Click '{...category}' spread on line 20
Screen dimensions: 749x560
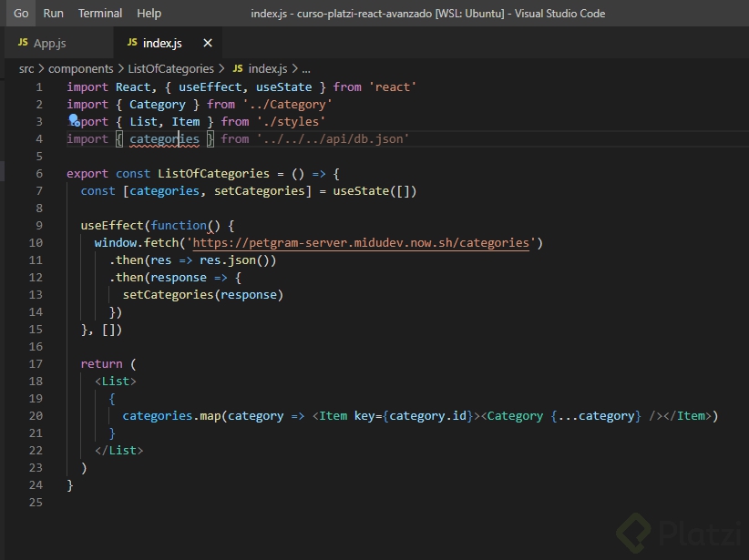[596, 416]
